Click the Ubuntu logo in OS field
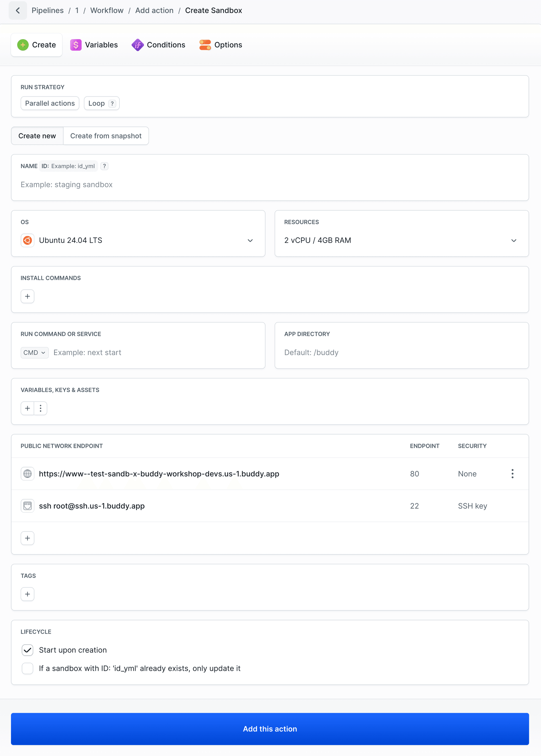The width and height of the screenshot is (541, 756). pyautogui.click(x=27, y=240)
